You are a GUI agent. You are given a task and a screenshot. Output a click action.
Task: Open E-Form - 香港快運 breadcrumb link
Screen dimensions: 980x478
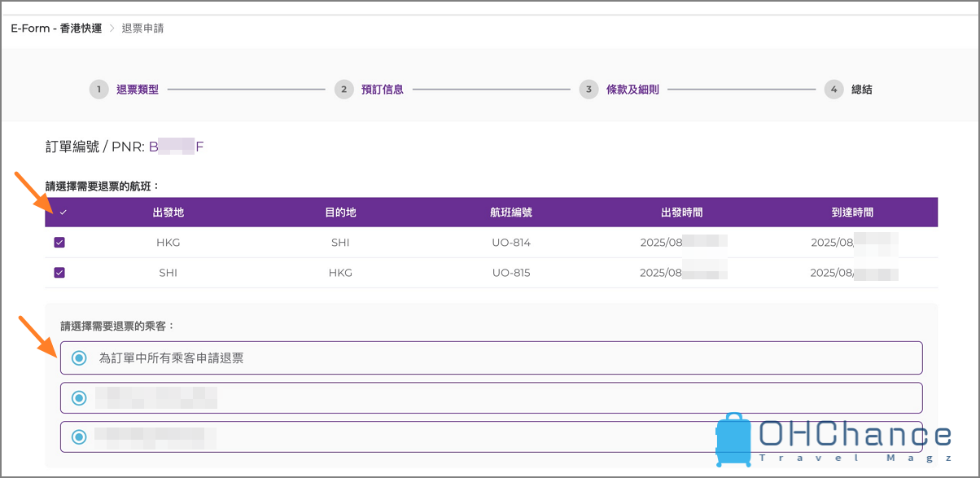pyautogui.click(x=56, y=29)
